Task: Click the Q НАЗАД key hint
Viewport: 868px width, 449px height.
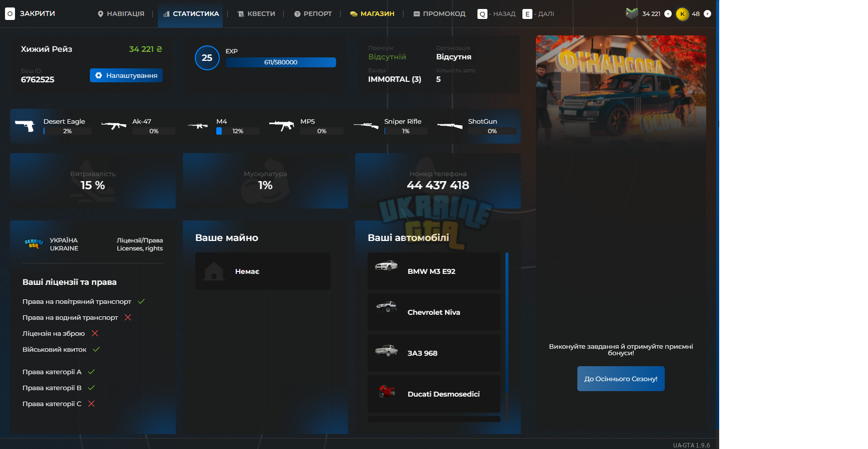Action: click(496, 14)
